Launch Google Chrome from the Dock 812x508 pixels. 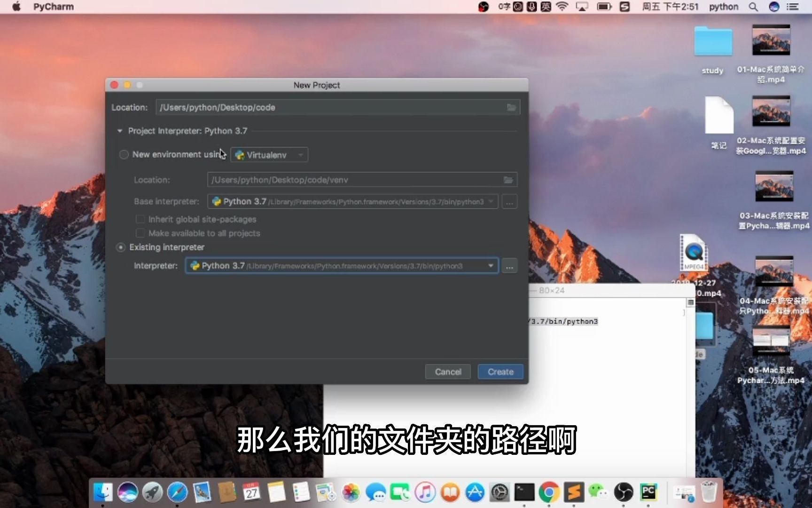pyautogui.click(x=550, y=492)
